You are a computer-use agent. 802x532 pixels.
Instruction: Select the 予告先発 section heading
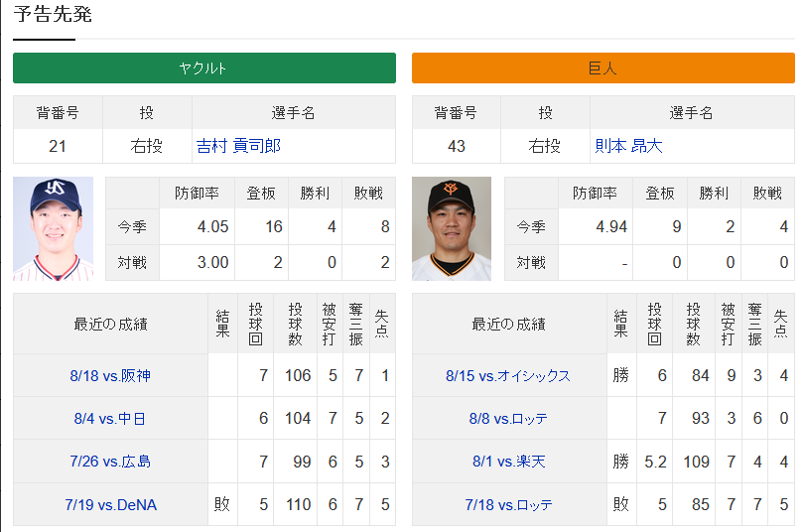53,14
